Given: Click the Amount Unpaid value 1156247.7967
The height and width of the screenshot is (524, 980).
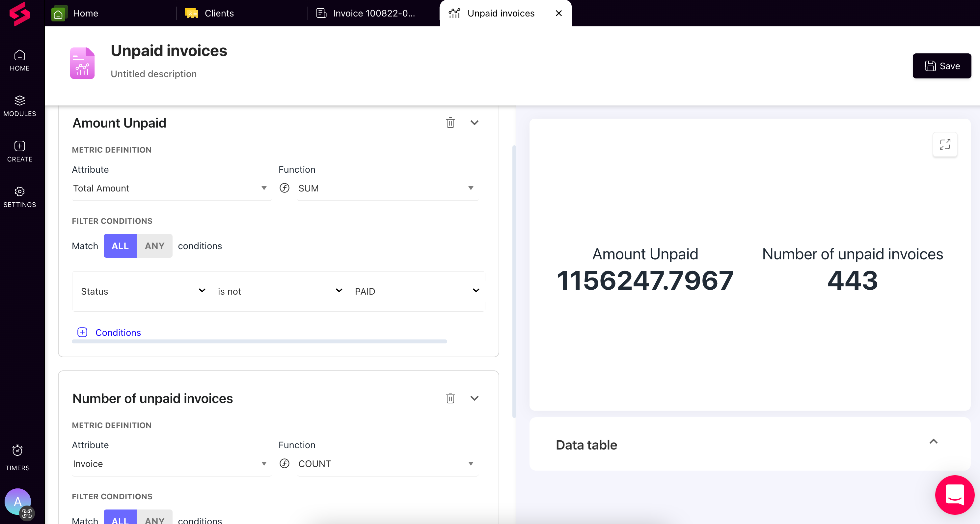Looking at the screenshot, I should pos(645,280).
